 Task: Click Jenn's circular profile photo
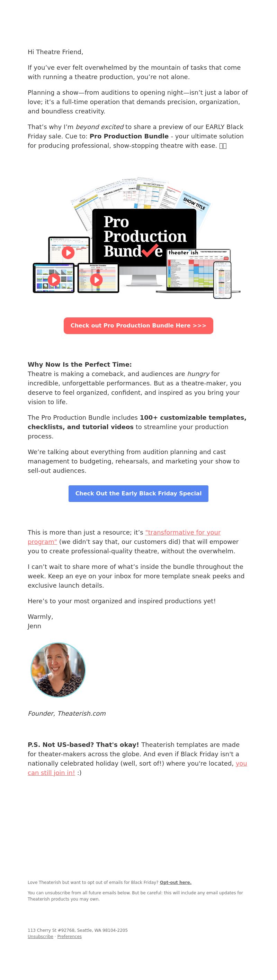pyautogui.click(x=58, y=670)
